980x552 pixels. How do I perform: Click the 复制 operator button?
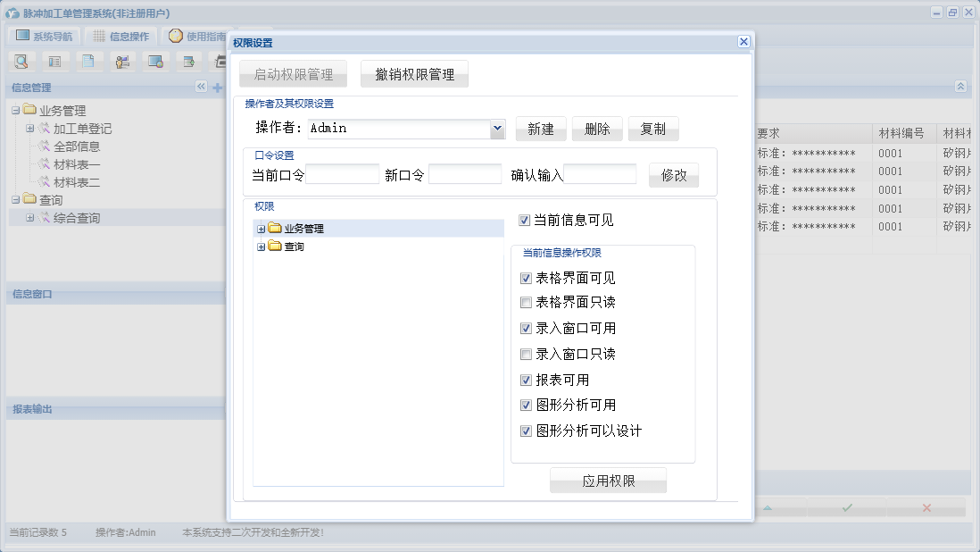653,129
